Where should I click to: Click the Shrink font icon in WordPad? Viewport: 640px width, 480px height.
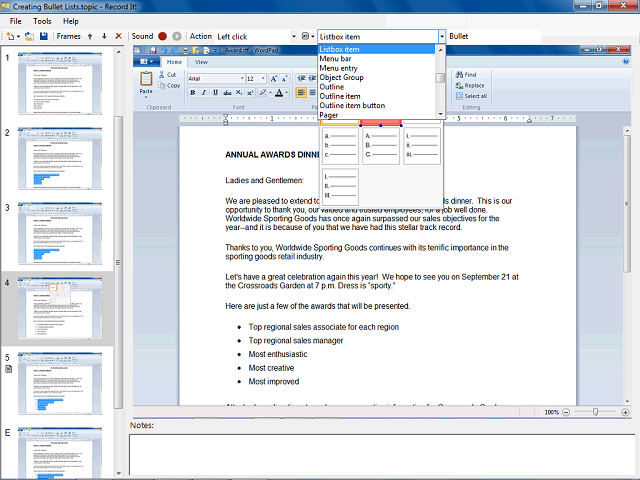pyautogui.click(x=284, y=78)
